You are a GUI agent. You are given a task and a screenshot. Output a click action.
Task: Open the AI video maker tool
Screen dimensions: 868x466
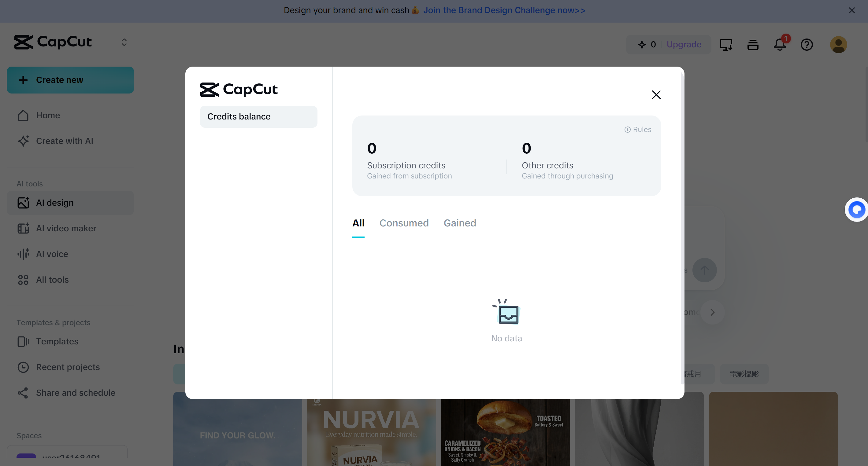[66, 228]
